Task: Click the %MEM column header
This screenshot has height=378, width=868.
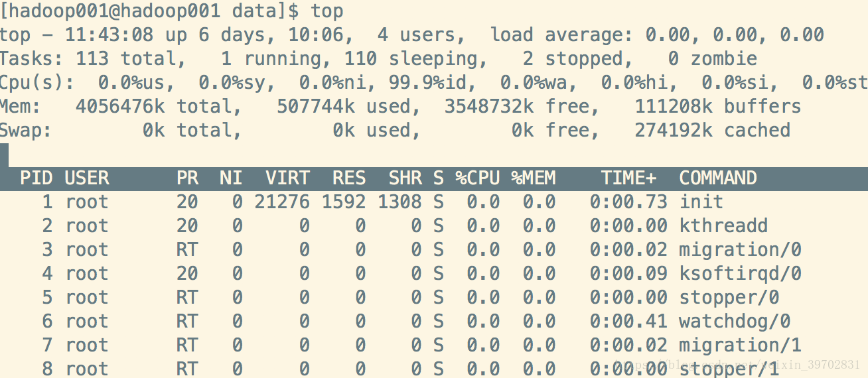Action: coord(534,178)
